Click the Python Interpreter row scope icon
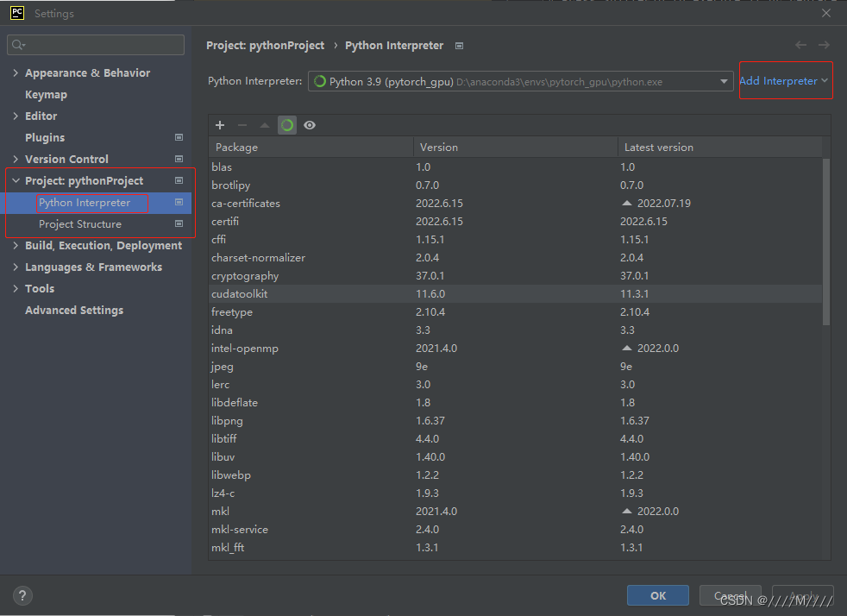This screenshot has width=847, height=616. pyautogui.click(x=179, y=202)
